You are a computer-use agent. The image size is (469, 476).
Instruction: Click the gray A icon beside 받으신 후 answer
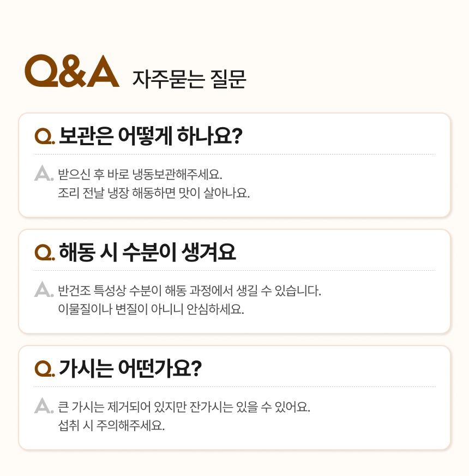(x=43, y=174)
